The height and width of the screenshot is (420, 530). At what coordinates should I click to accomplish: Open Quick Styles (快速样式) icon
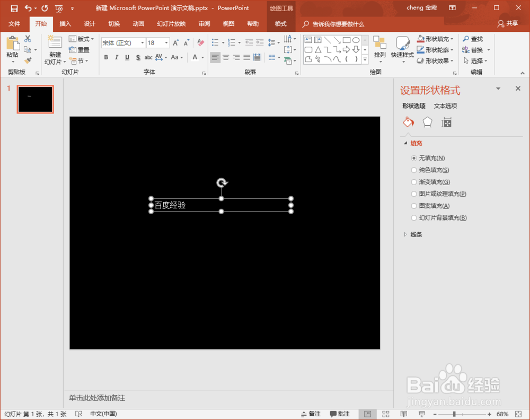click(403, 43)
